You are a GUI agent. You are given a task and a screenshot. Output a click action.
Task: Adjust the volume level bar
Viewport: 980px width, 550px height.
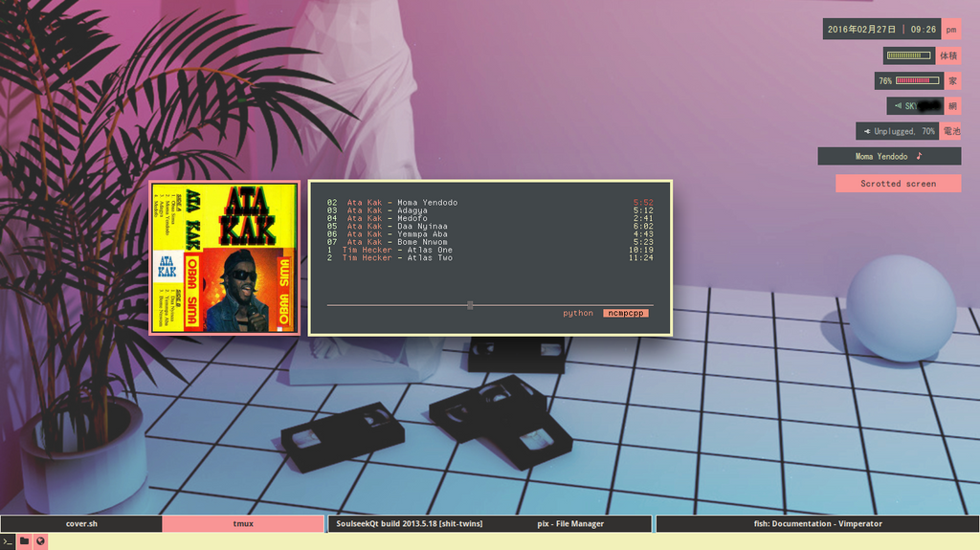(909, 55)
